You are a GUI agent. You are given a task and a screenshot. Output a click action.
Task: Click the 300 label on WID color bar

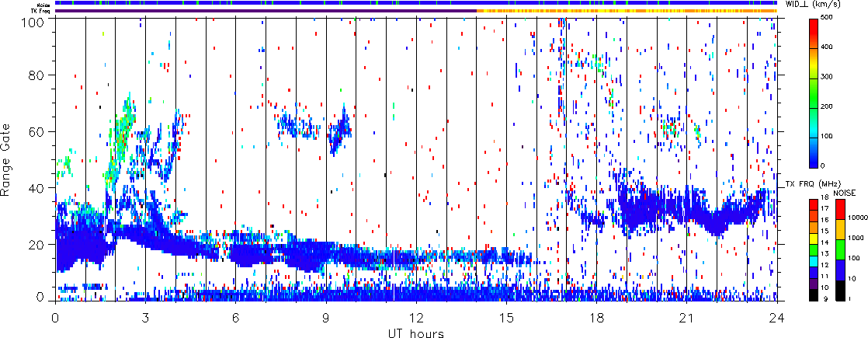(828, 76)
